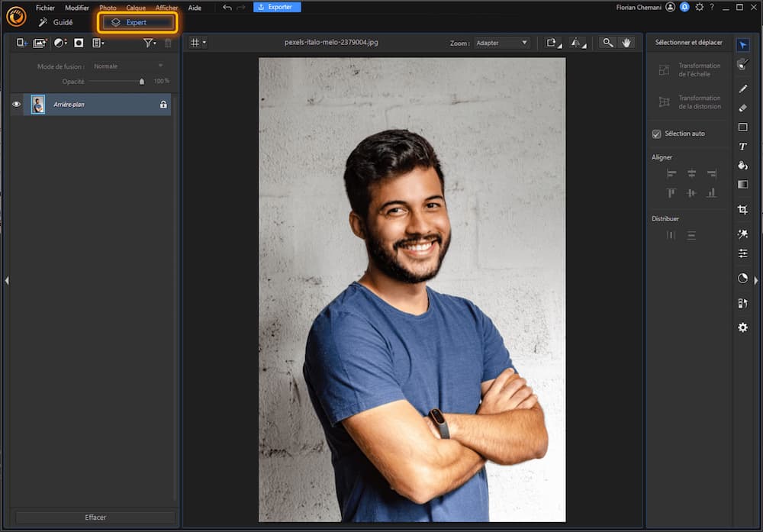
Task: Open the Photo menu
Action: pyautogui.click(x=108, y=8)
